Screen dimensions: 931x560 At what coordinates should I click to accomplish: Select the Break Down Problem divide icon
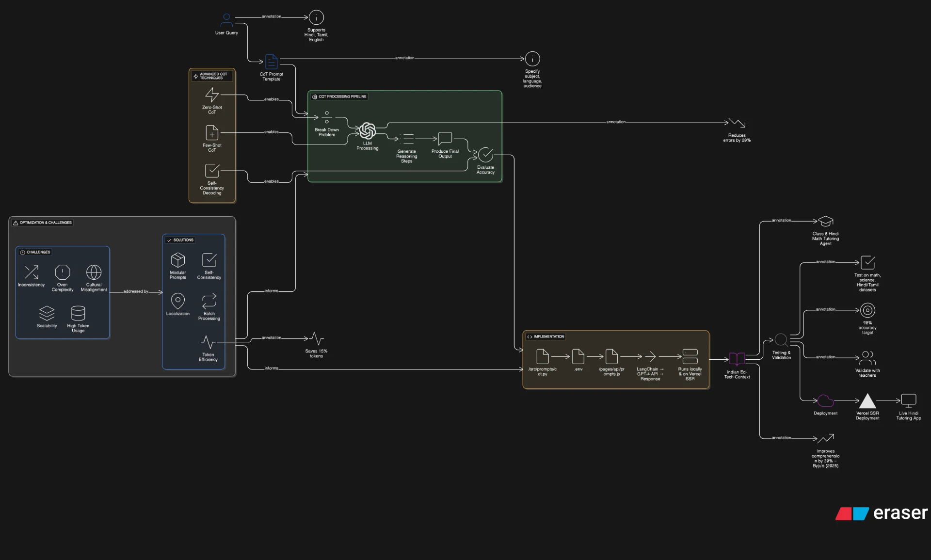[x=327, y=117]
